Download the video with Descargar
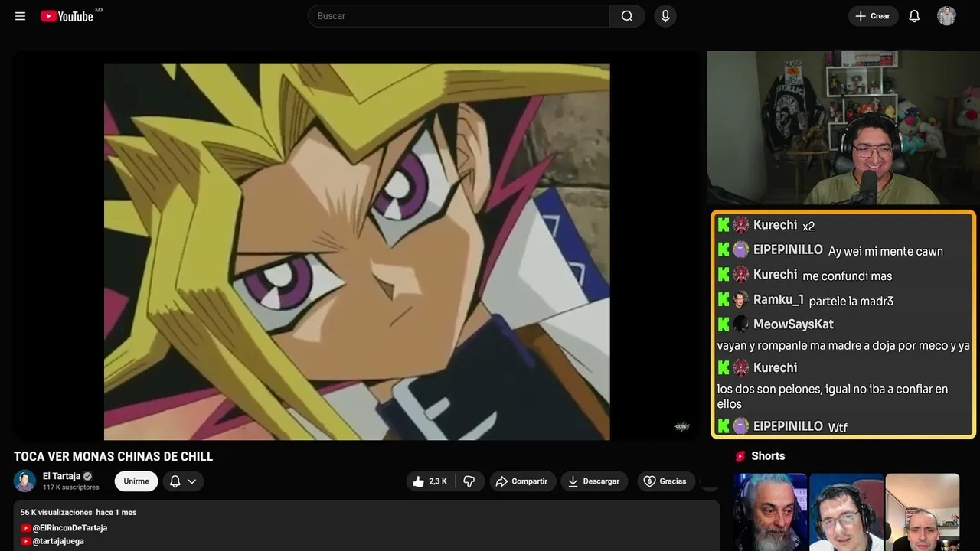The image size is (980, 551). (594, 481)
